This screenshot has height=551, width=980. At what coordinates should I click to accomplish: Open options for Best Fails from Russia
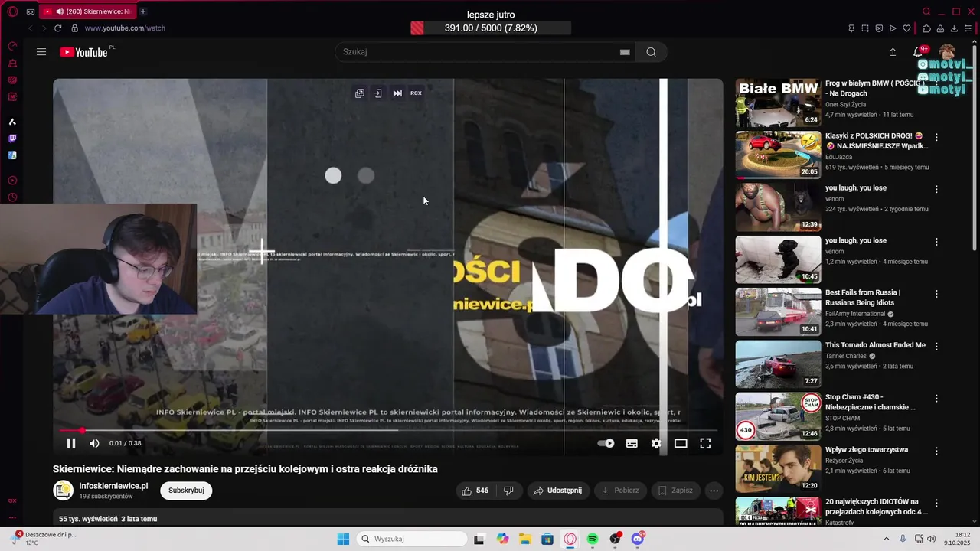[936, 294]
